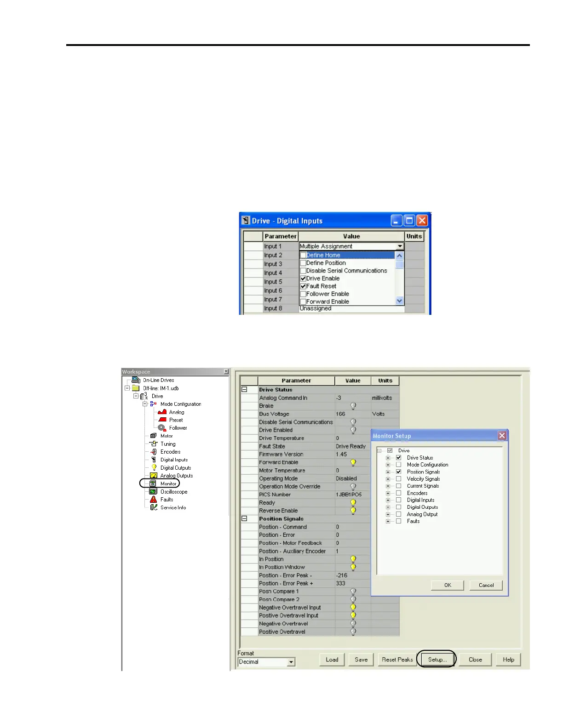
Task: Uncheck Drive Enable in the input list
Action: point(303,279)
